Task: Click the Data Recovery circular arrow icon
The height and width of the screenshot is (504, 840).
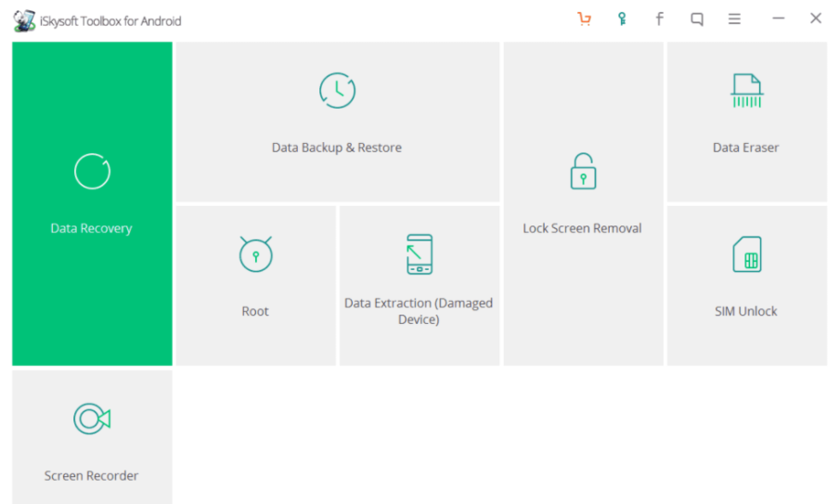Action: pos(92,172)
